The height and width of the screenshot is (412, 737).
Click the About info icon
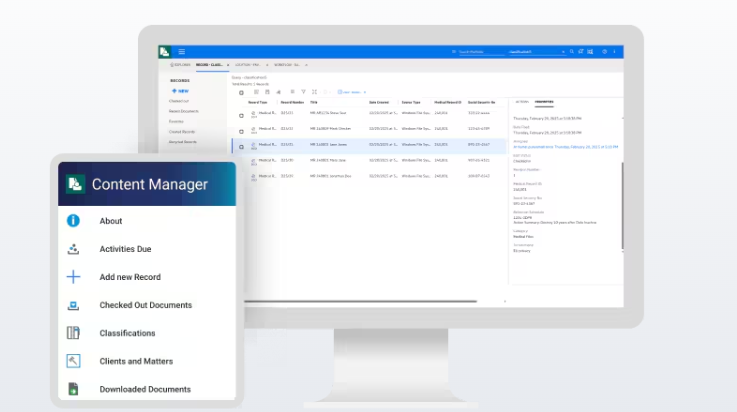(73, 221)
